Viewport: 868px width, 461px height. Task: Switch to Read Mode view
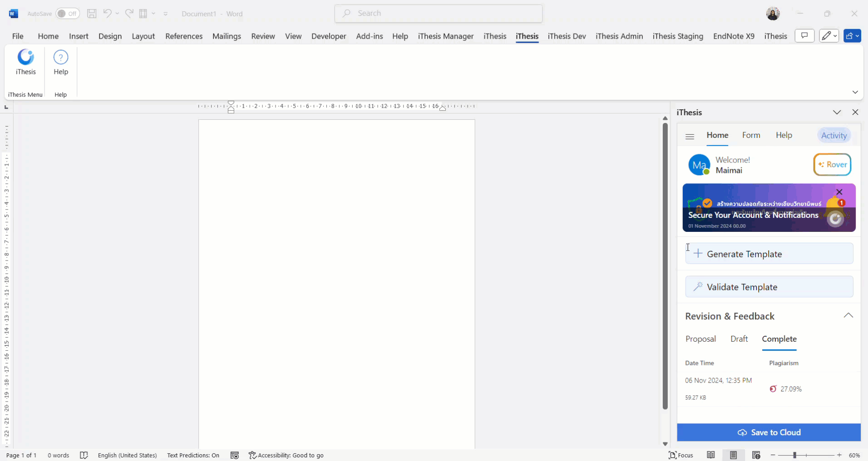point(711,455)
